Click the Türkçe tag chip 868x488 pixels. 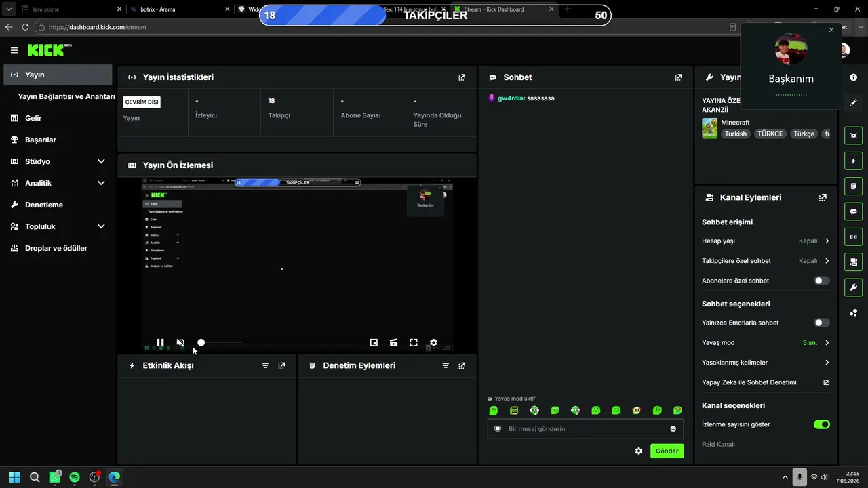(x=804, y=134)
